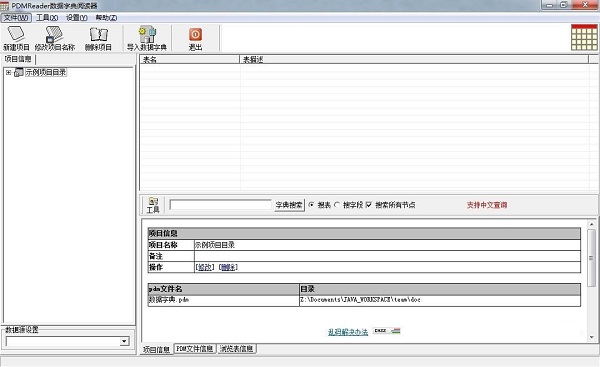Viewport: 600px width, 367px height.
Task: Open the 乱码解决办法 link
Action: [x=348, y=332]
